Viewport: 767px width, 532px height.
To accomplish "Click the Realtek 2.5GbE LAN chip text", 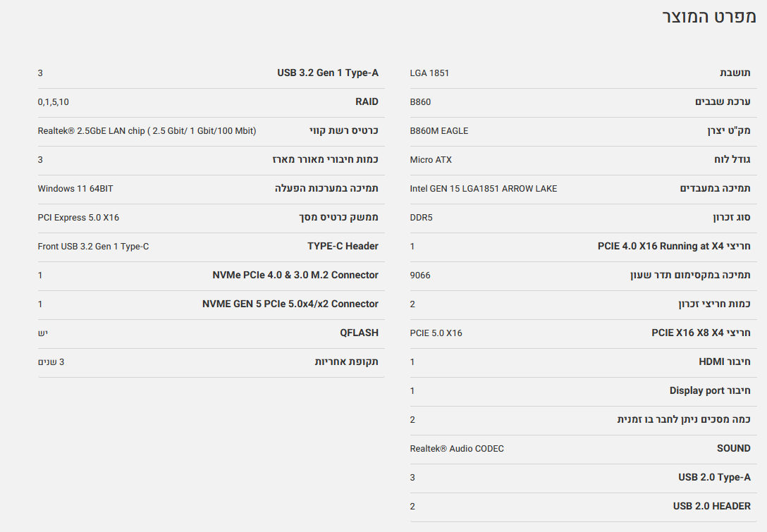I will (x=147, y=131).
